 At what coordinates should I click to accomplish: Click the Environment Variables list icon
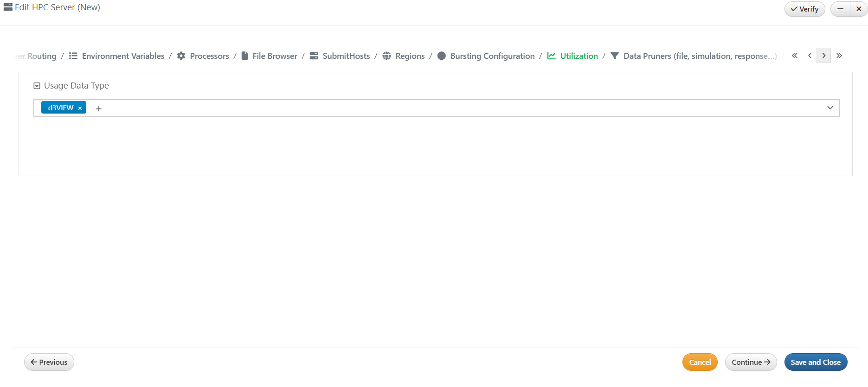(x=73, y=56)
